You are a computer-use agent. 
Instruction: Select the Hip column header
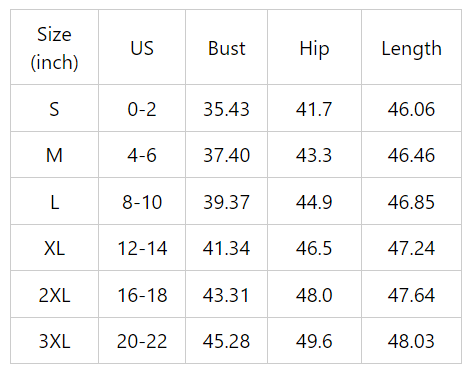314,47
